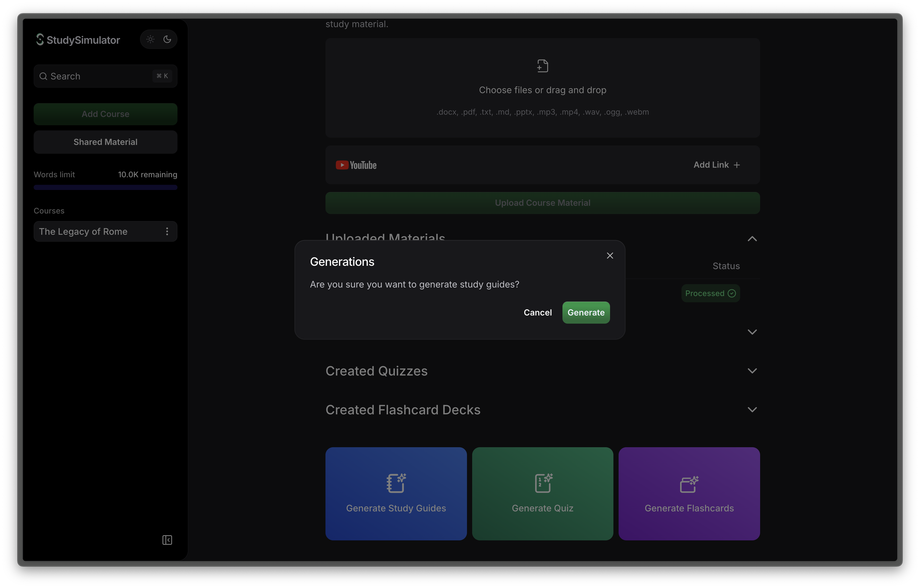Switch to light mode sun icon
920x588 pixels.
tap(150, 39)
